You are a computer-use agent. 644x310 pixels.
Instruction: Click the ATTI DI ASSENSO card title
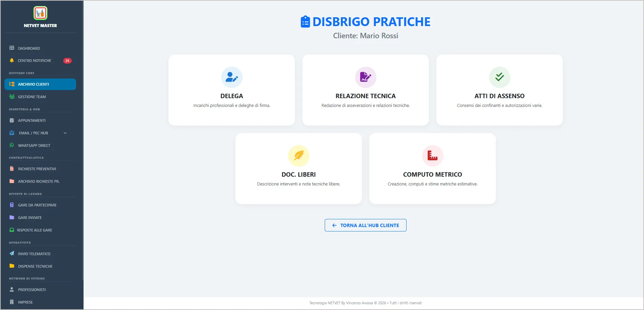click(500, 96)
